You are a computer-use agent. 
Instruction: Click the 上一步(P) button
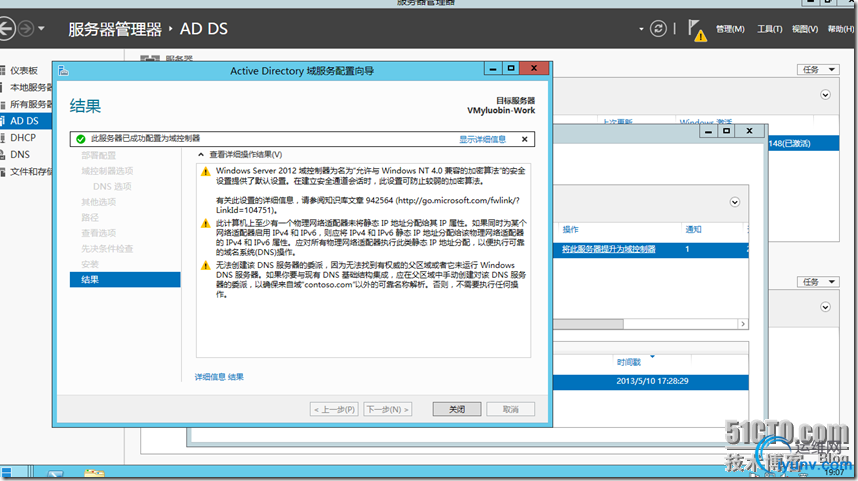click(x=334, y=409)
